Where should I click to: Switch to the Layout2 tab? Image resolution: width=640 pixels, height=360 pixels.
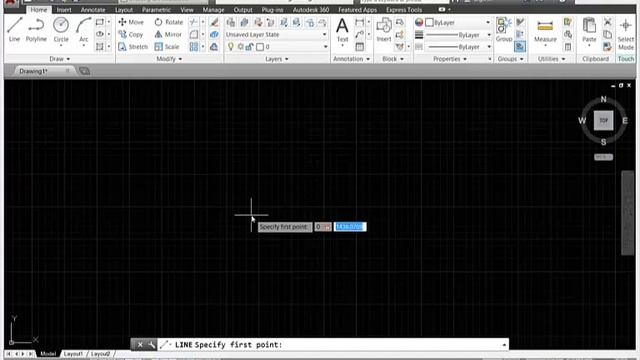100,354
